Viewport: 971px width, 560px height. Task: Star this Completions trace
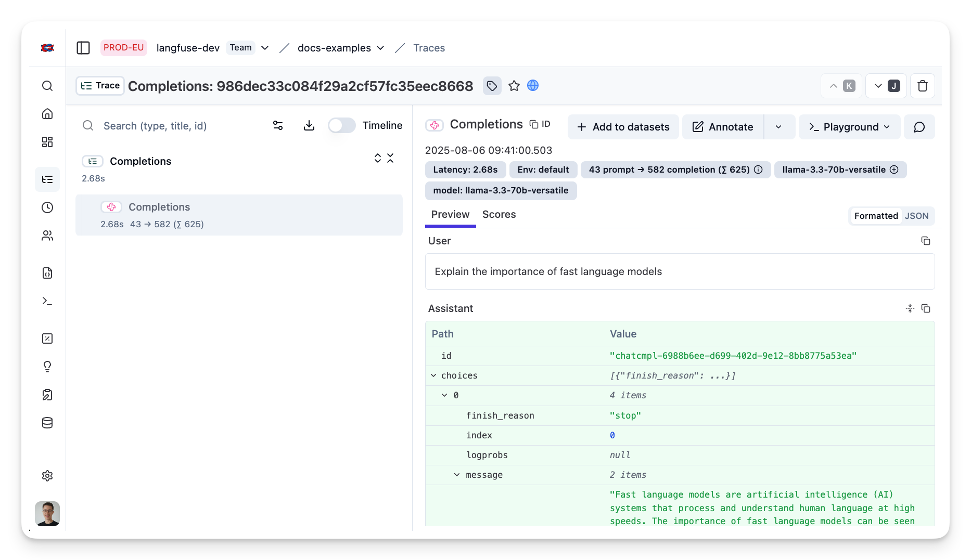click(x=514, y=86)
